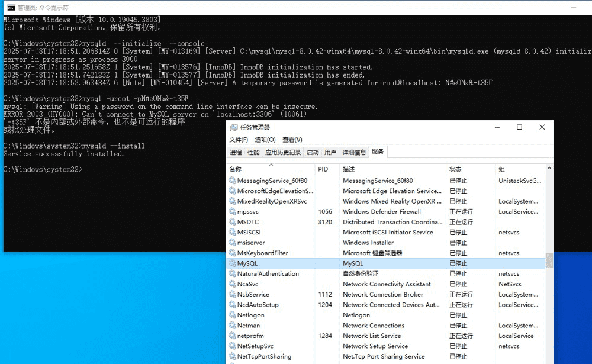Image resolution: width=592 pixels, height=364 pixels.
Task: Click the NcbService service gear icon
Action: [232, 294]
